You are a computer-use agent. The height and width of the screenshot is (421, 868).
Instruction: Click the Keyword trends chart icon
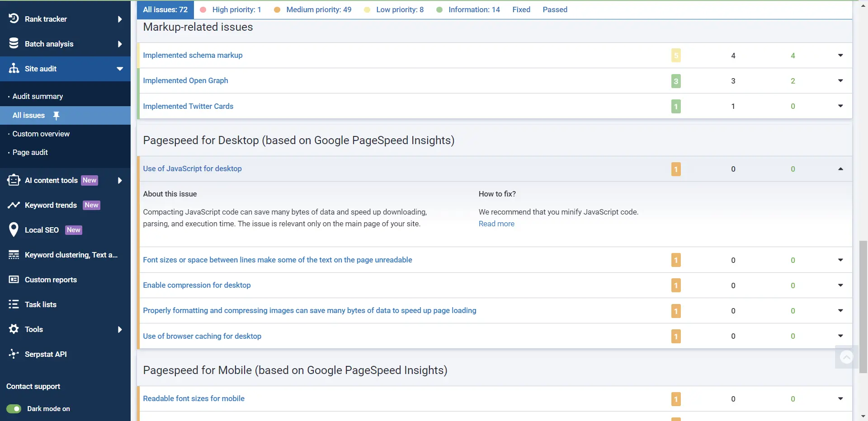14,205
